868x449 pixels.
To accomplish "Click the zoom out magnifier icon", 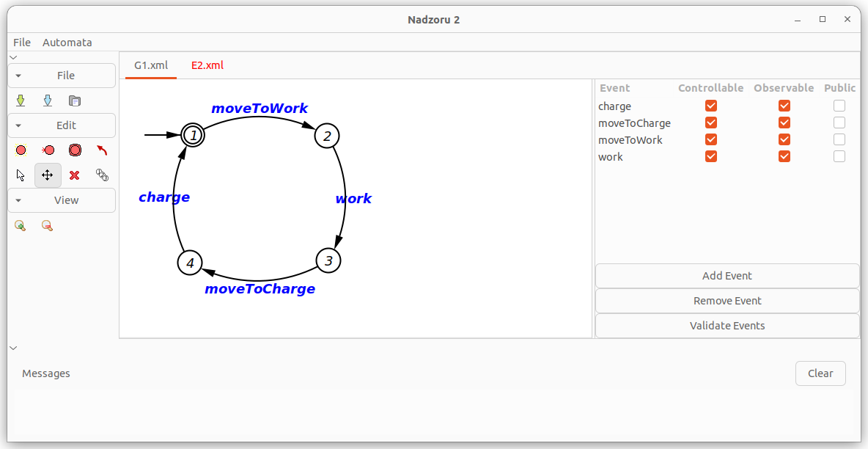I will pos(48,226).
